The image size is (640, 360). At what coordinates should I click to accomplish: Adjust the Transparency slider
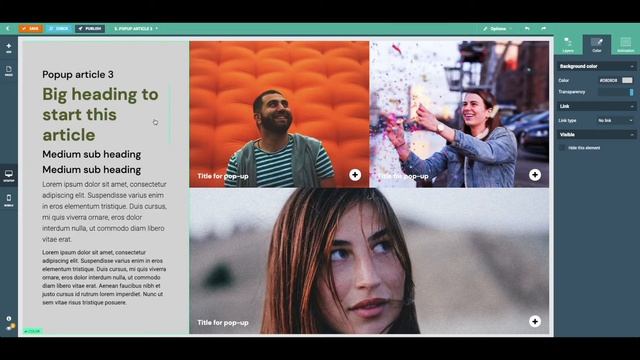click(x=616, y=92)
